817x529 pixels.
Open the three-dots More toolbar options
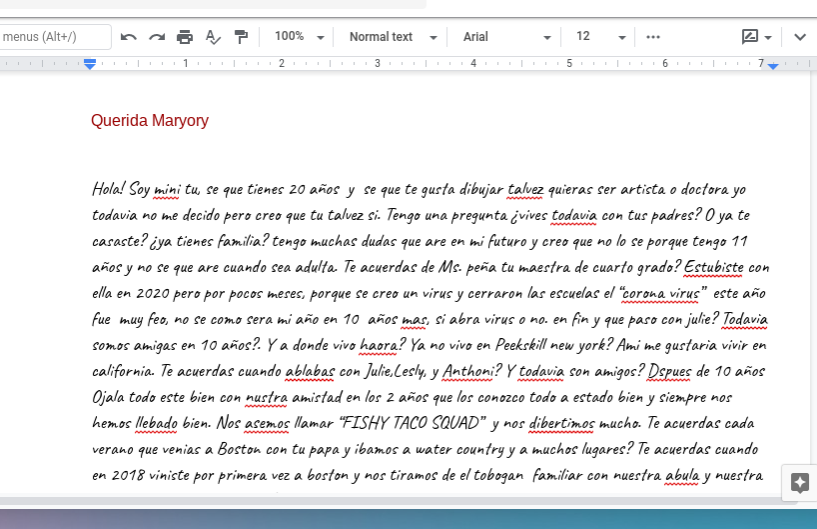coord(653,37)
